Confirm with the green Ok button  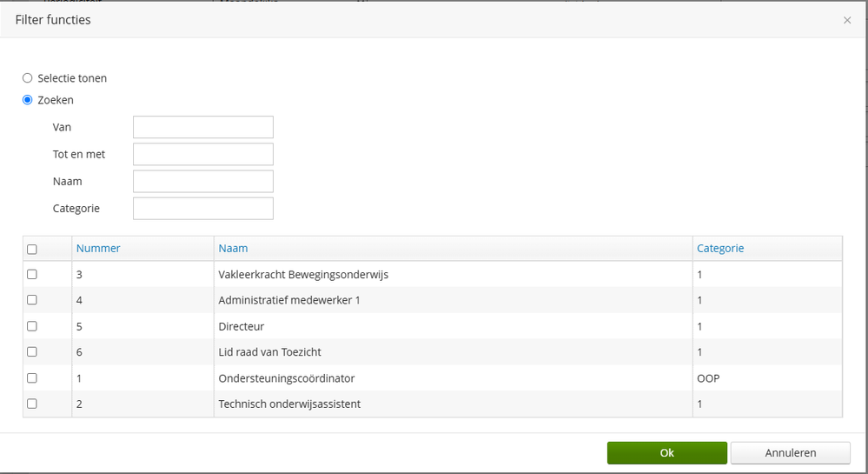666,453
